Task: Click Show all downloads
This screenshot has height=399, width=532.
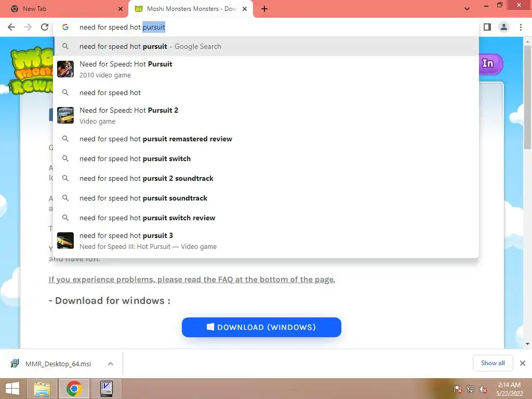Action: coord(493,363)
